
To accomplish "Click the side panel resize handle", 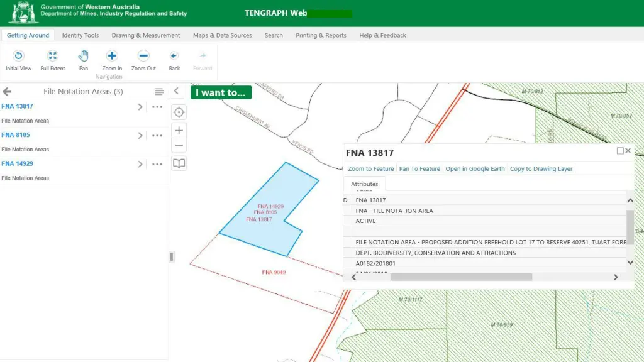I will coord(172,257).
